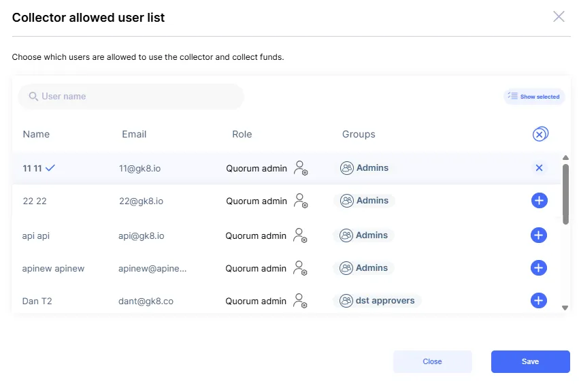Click the truncated apinew email address
Image resolution: width=579 pixels, height=392 pixels.
[x=152, y=269]
